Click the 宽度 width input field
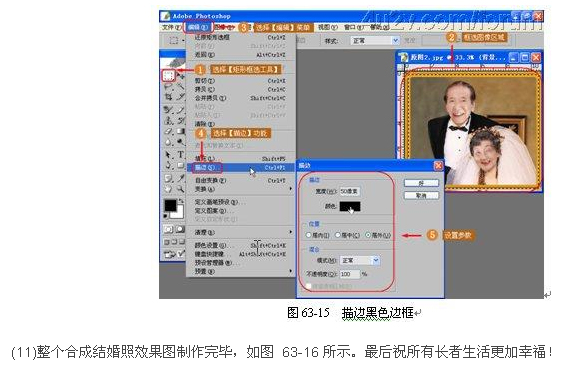 pos(349,191)
